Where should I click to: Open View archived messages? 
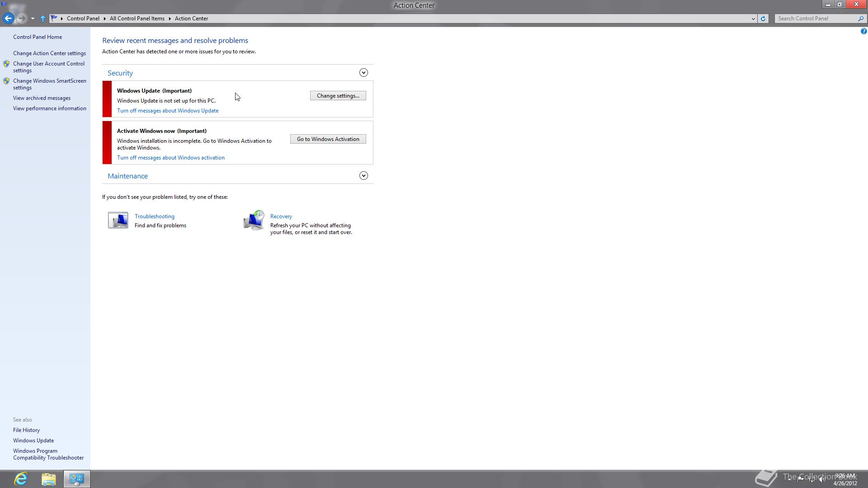42,98
